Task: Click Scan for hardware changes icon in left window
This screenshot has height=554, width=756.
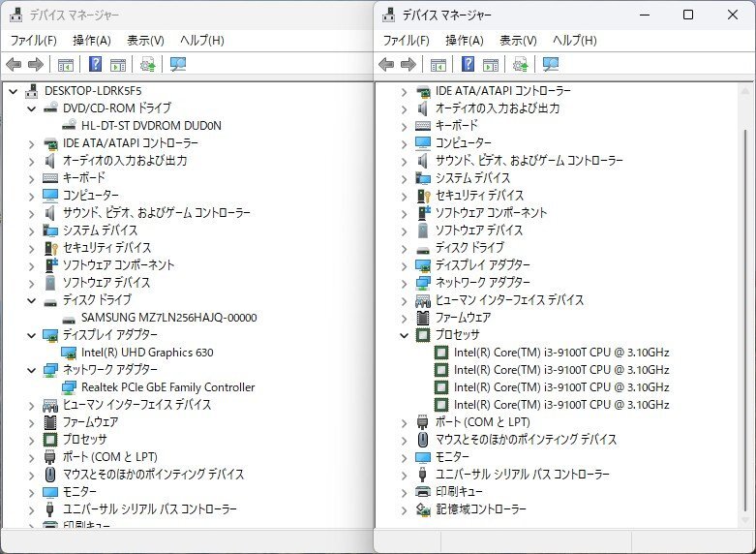Action: click(x=178, y=64)
